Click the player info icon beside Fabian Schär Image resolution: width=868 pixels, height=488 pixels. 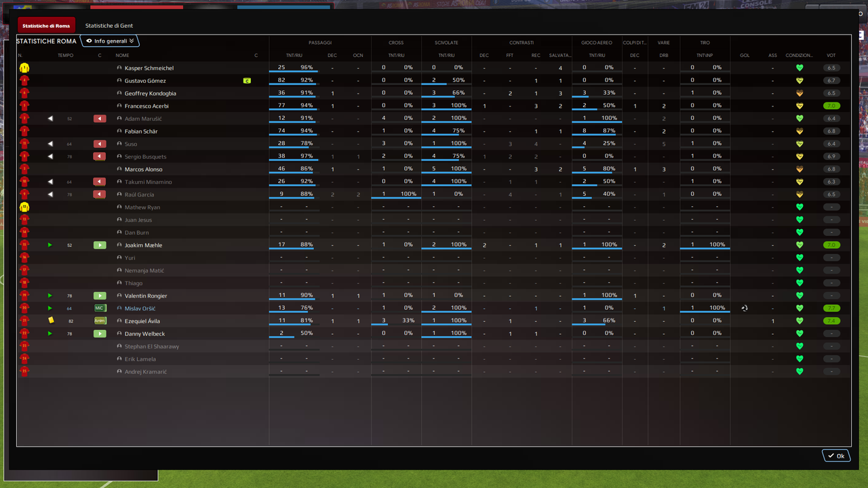coord(119,131)
